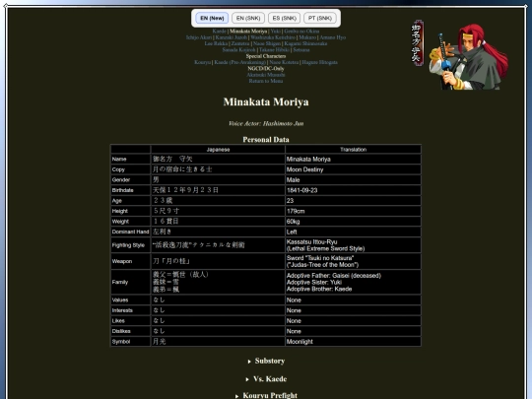Expand the Kouryu Prefight section

pos(266,395)
